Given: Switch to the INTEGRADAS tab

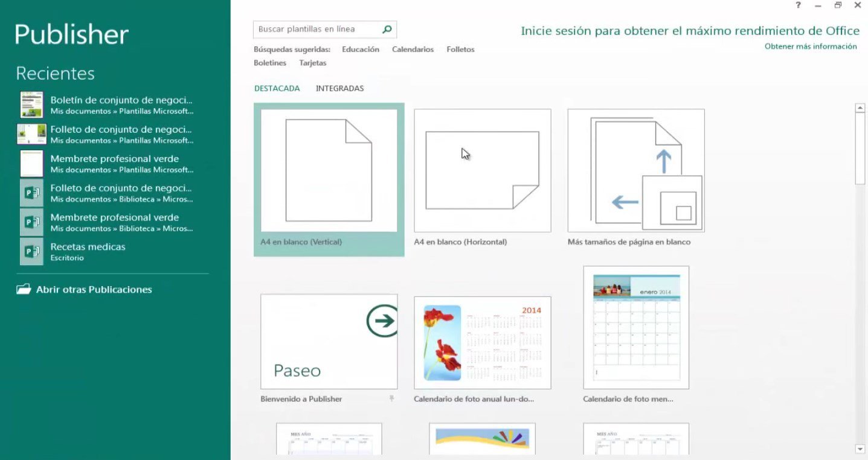Looking at the screenshot, I should pyautogui.click(x=339, y=88).
